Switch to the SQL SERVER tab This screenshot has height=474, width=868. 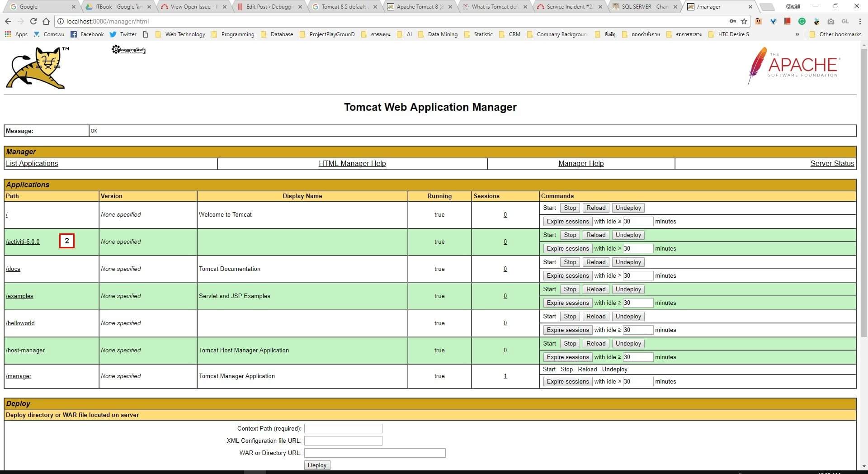click(644, 7)
